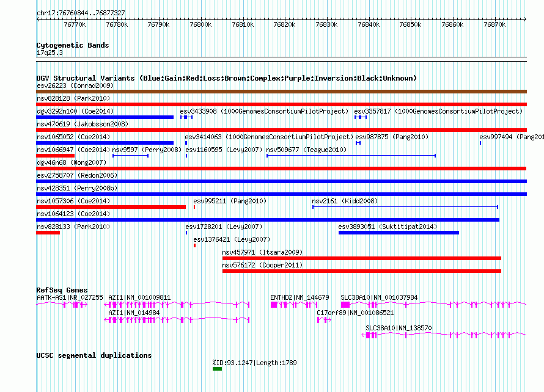This screenshot has height=392, width=544.
Task: Click the red nsv576172 Cooper2011 bar
Action: coord(362,271)
